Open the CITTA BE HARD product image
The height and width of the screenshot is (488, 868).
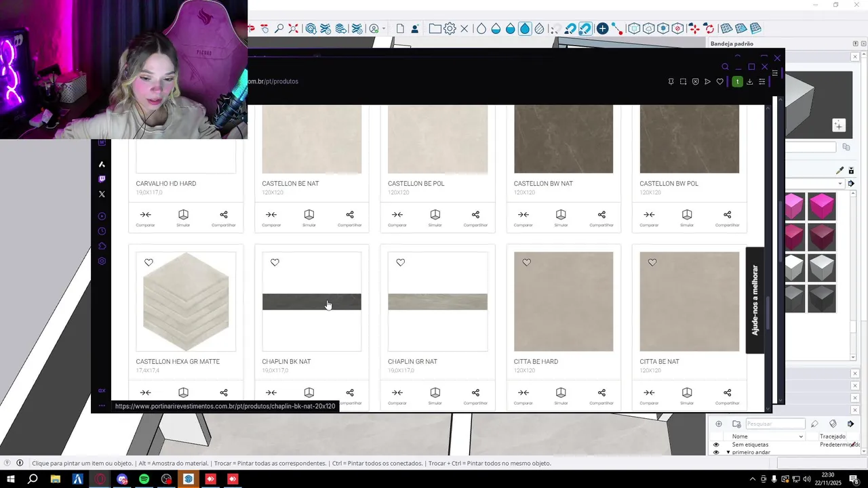pos(564,302)
